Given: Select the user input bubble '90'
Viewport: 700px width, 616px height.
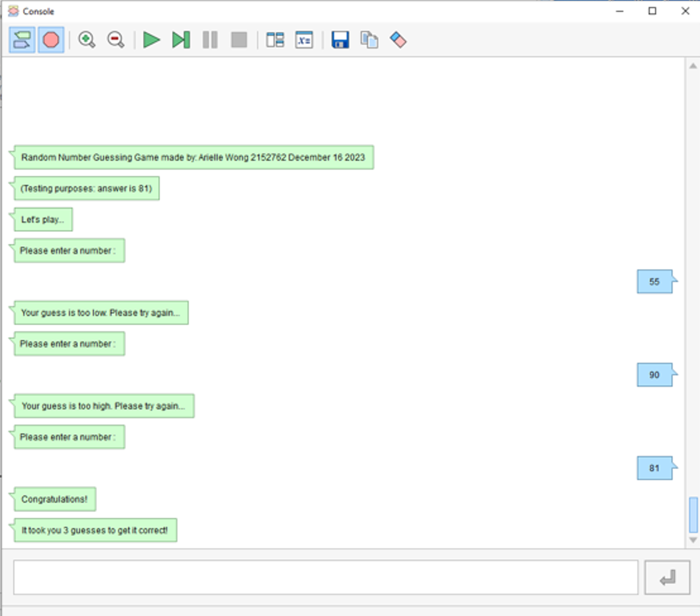Looking at the screenshot, I should coord(654,375).
